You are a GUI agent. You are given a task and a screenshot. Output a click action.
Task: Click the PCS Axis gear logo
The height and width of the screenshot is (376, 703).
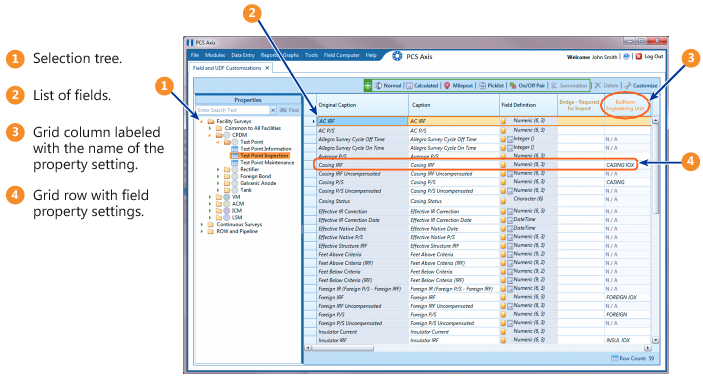[x=397, y=56]
